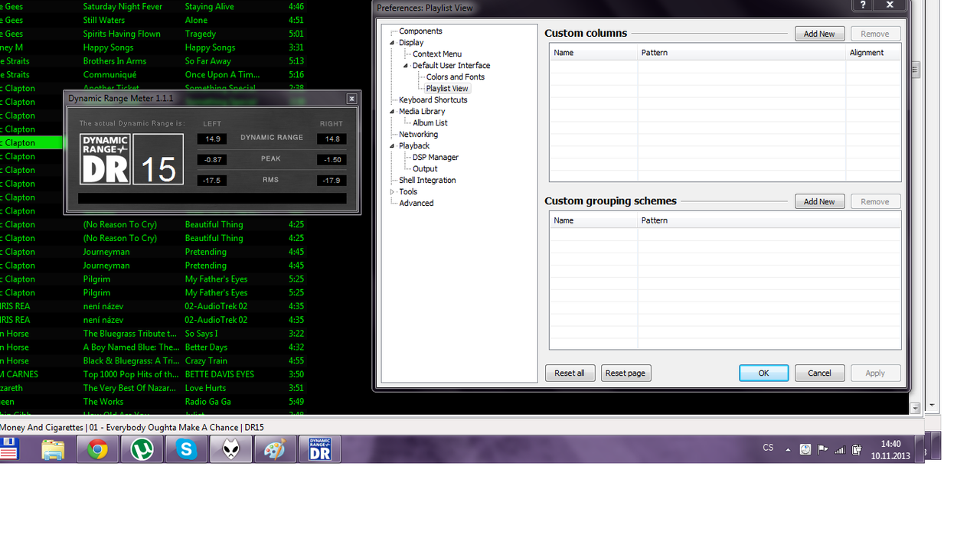The image size is (980, 551).
Task: Open Keyboard Shortcuts preferences page
Action: coord(433,100)
